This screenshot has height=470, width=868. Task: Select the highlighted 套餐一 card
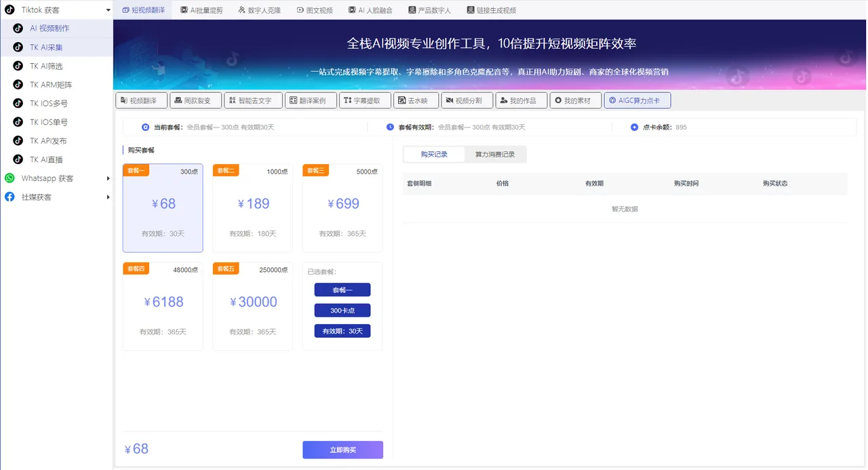(x=163, y=207)
